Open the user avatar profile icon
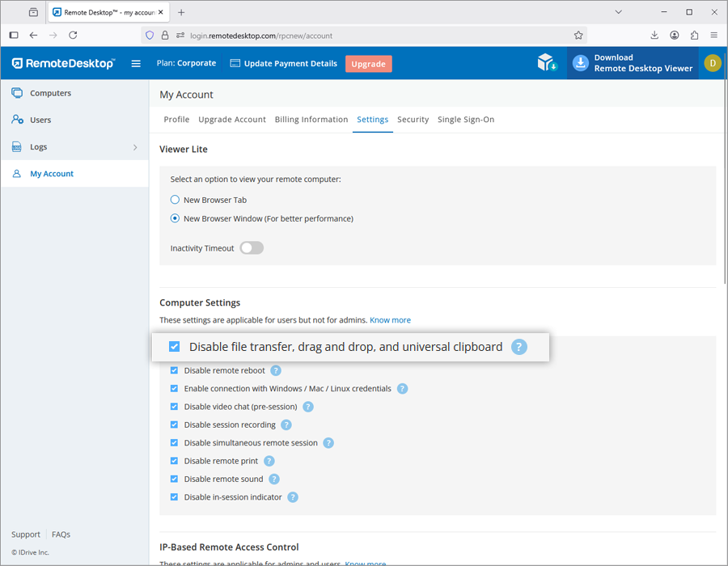Screen dimensions: 728x566 coord(712,63)
